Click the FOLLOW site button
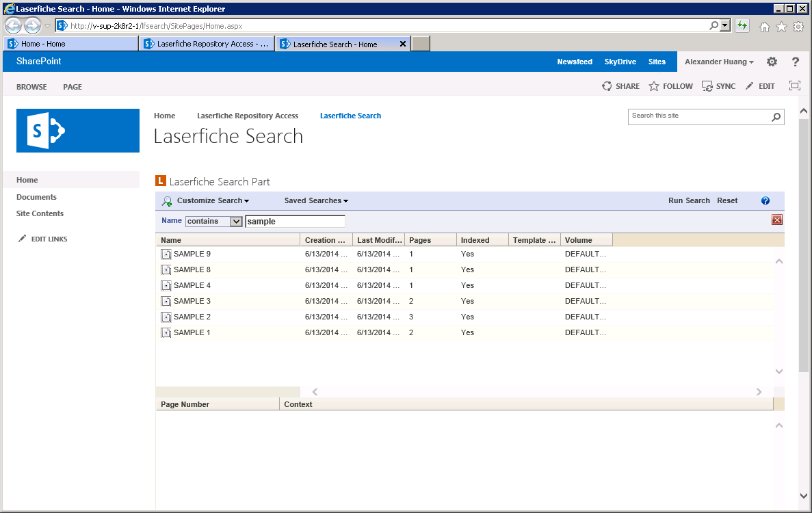 (671, 86)
